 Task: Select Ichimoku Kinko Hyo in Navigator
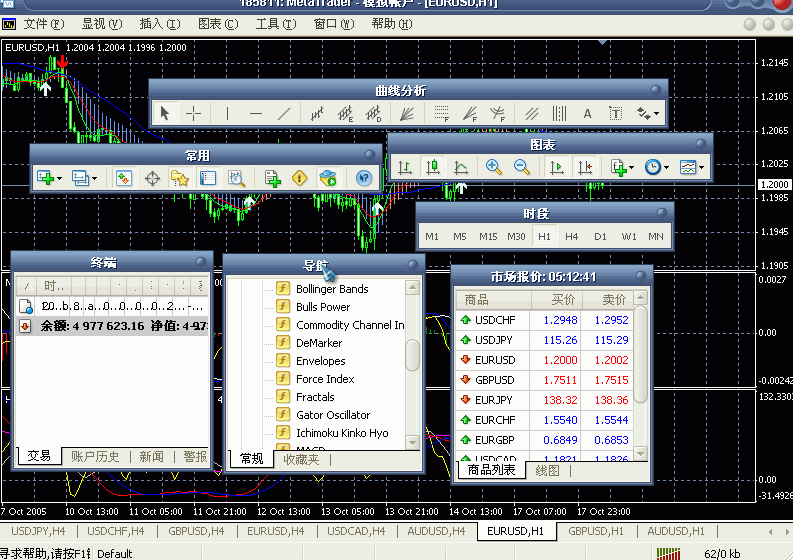[x=342, y=433]
